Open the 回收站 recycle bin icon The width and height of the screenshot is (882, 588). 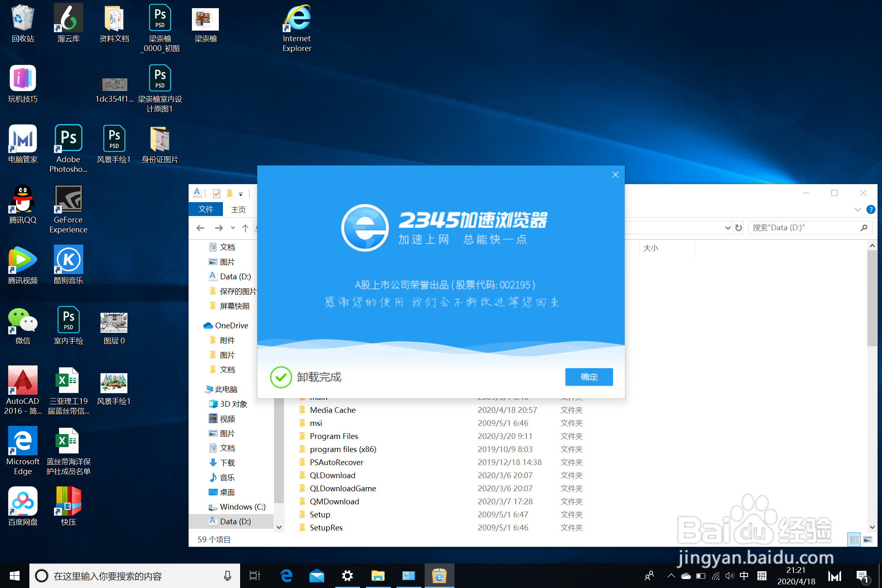click(x=23, y=24)
